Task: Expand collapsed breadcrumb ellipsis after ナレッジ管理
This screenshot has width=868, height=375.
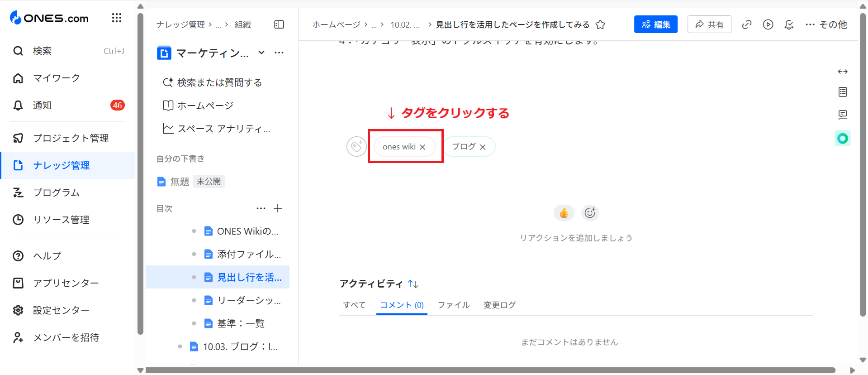Action: click(x=218, y=25)
